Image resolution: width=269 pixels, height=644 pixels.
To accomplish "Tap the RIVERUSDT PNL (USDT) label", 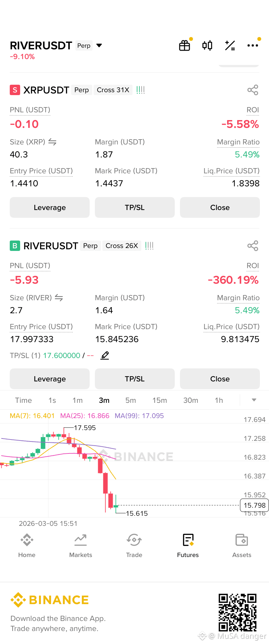I will pyautogui.click(x=30, y=266).
